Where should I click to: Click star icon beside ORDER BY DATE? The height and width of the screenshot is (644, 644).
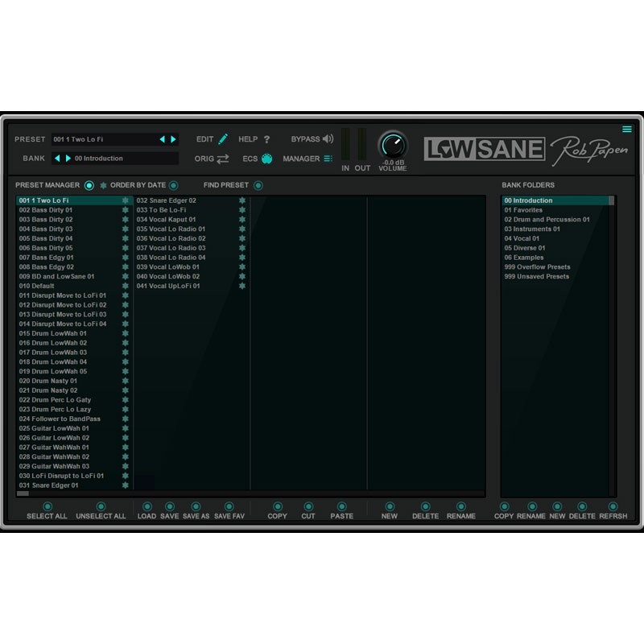(x=104, y=186)
